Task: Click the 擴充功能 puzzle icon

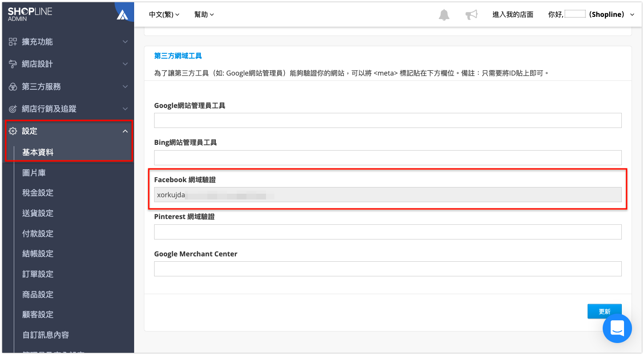Action: tap(13, 41)
